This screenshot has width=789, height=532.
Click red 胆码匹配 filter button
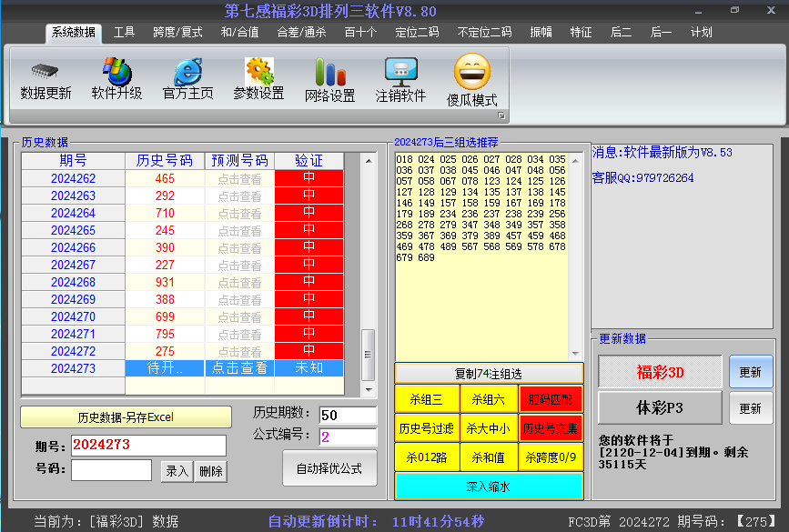click(x=551, y=398)
